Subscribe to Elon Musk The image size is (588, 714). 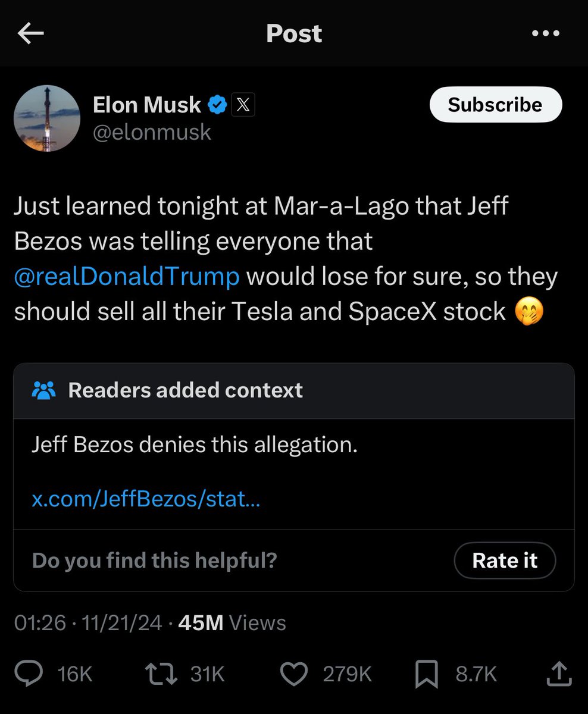coord(495,105)
